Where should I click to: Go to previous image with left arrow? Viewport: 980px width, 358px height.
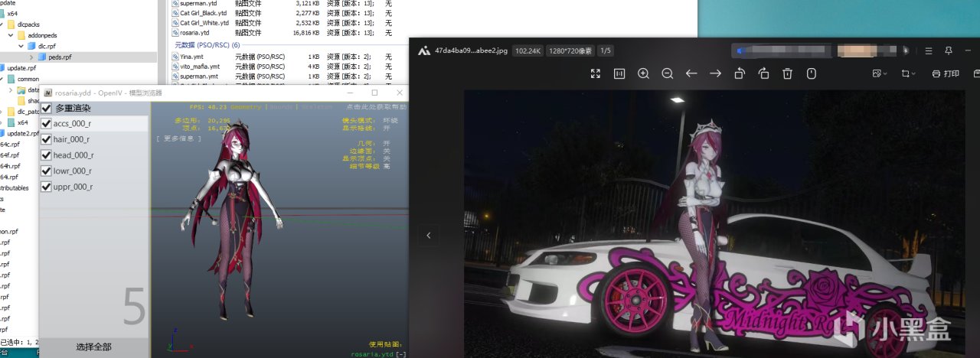pyautogui.click(x=691, y=73)
